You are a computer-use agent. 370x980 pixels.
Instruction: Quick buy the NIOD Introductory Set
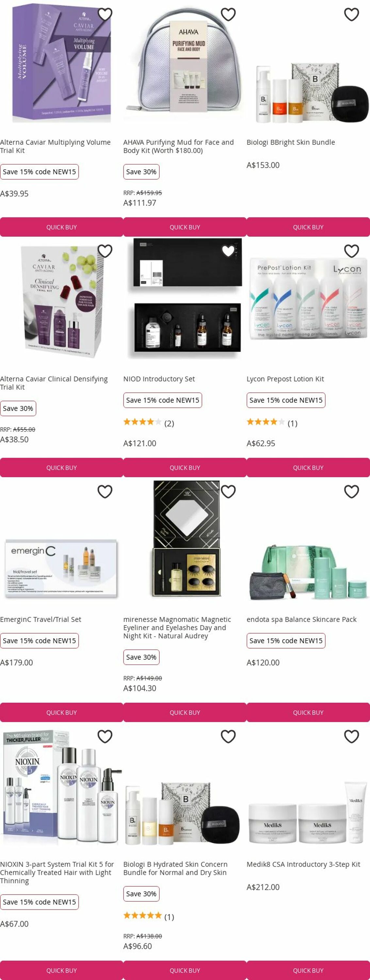(x=185, y=467)
